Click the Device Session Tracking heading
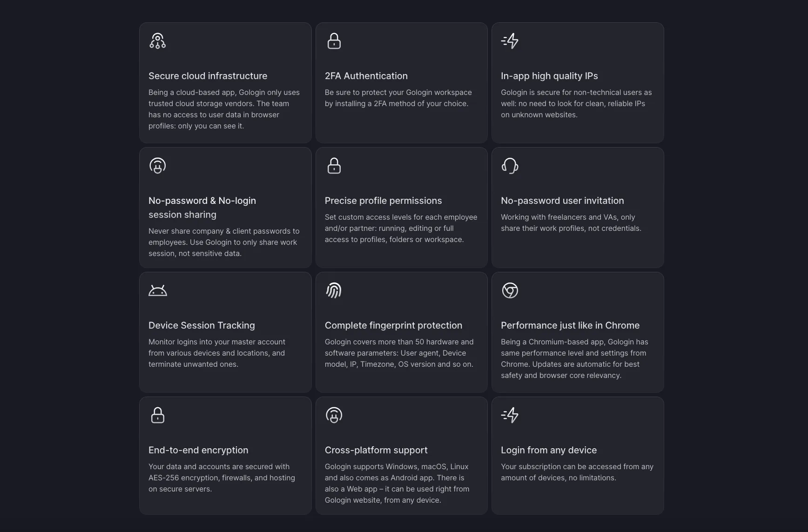This screenshot has width=808, height=532. click(x=202, y=325)
